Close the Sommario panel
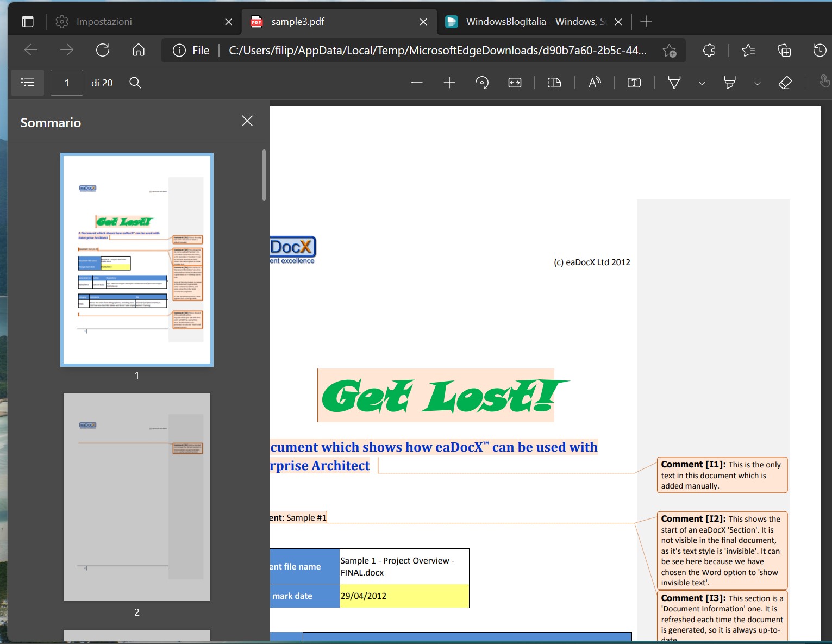 tap(247, 121)
